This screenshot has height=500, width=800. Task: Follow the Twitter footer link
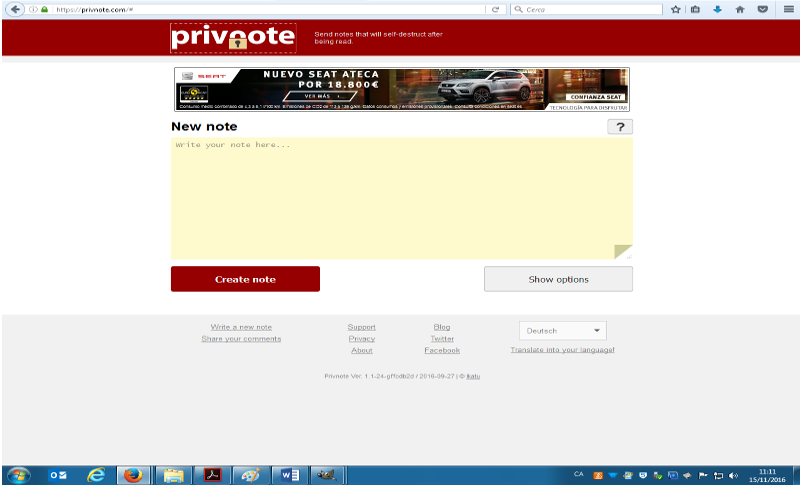(x=442, y=339)
